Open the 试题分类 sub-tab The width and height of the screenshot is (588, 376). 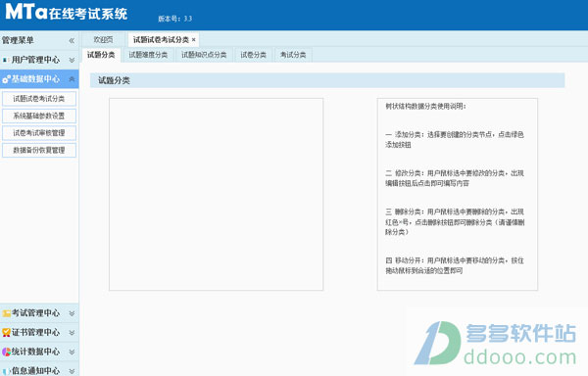coord(101,55)
